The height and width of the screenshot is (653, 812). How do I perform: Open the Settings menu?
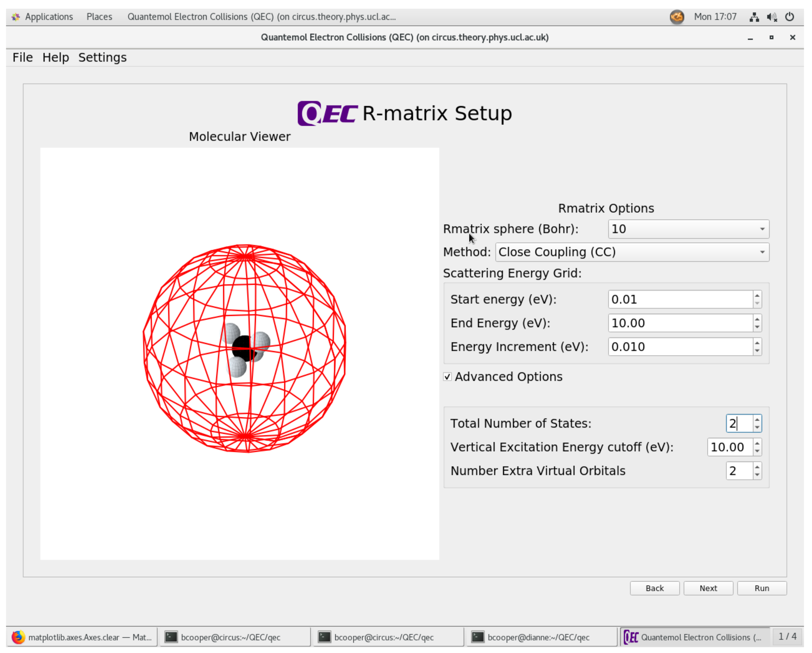[102, 58]
